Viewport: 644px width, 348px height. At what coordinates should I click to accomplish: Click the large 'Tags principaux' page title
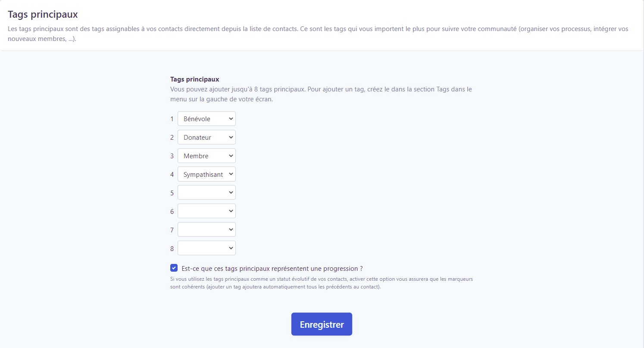tap(43, 14)
